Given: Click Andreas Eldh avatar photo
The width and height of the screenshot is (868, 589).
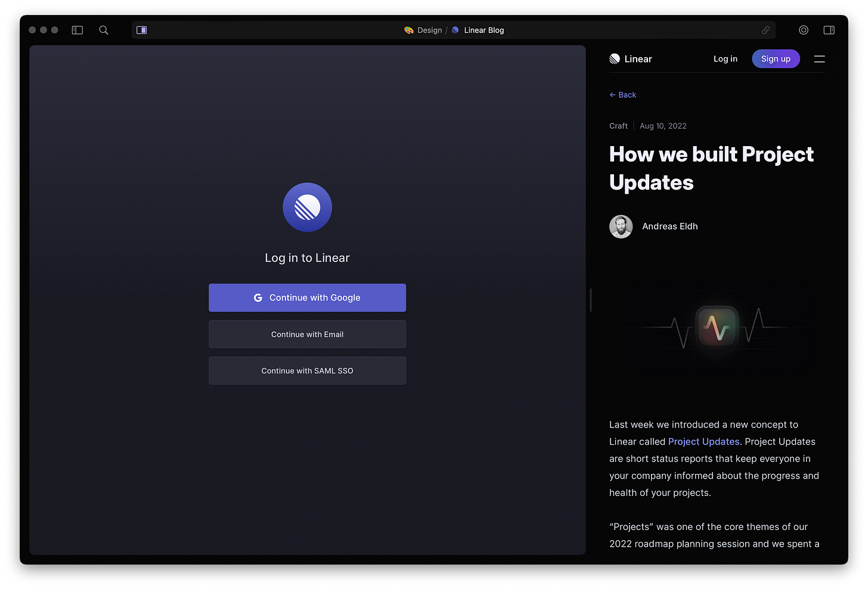Looking at the screenshot, I should tap(621, 227).
